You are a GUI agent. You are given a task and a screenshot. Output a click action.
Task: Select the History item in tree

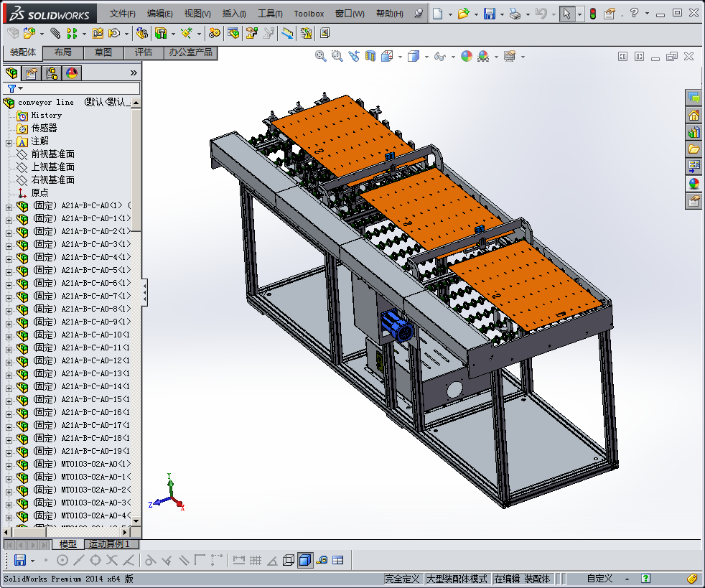coord(47,116)
